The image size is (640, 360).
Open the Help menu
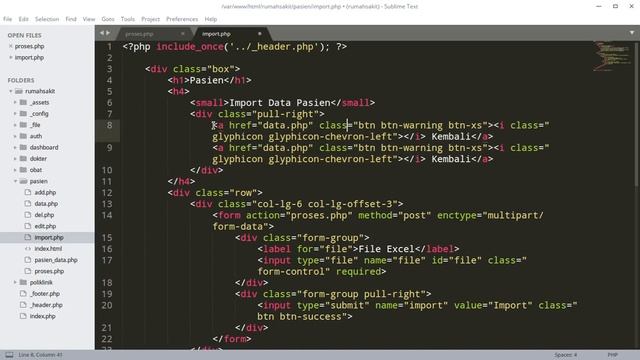pos(211,19)
